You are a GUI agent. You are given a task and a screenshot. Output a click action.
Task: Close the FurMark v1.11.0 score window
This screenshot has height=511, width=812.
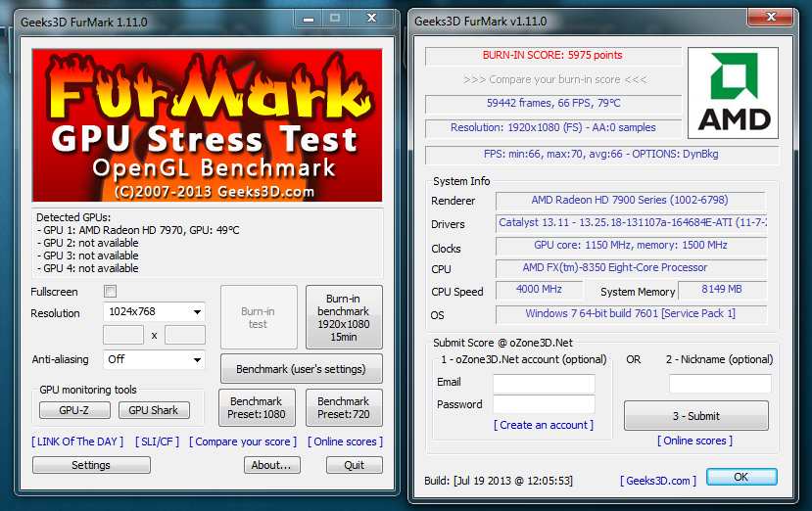(x=771, y=17)
